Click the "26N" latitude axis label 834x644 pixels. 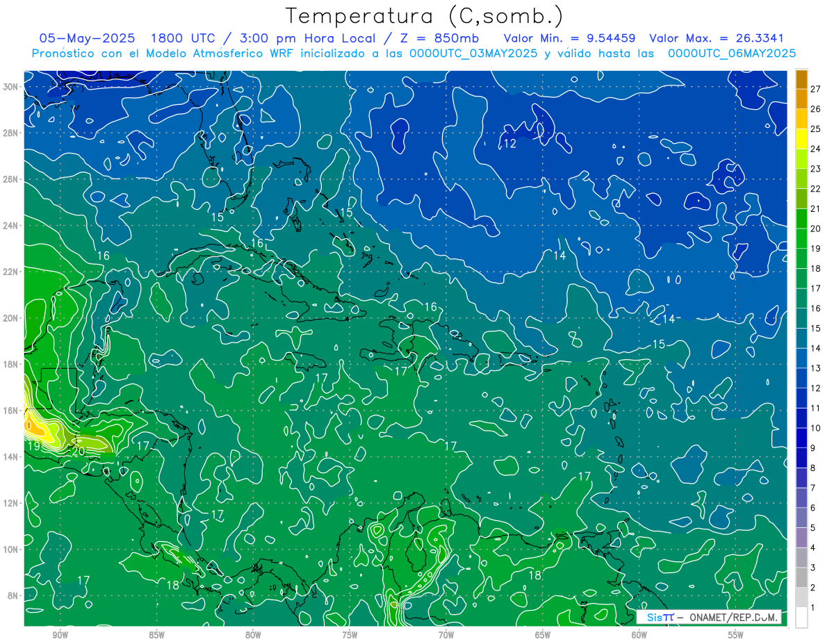tap(11, 179)
